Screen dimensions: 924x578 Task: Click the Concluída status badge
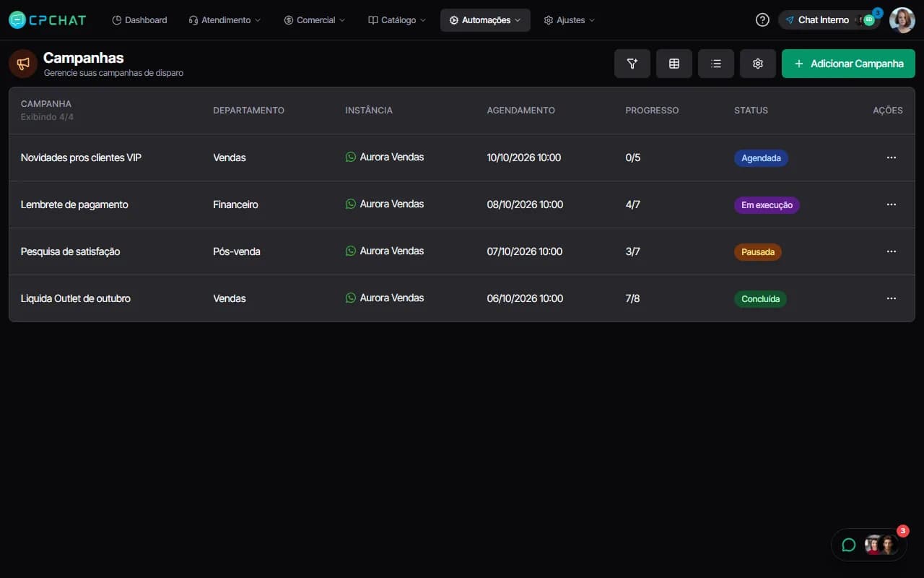tap(760, 299)
